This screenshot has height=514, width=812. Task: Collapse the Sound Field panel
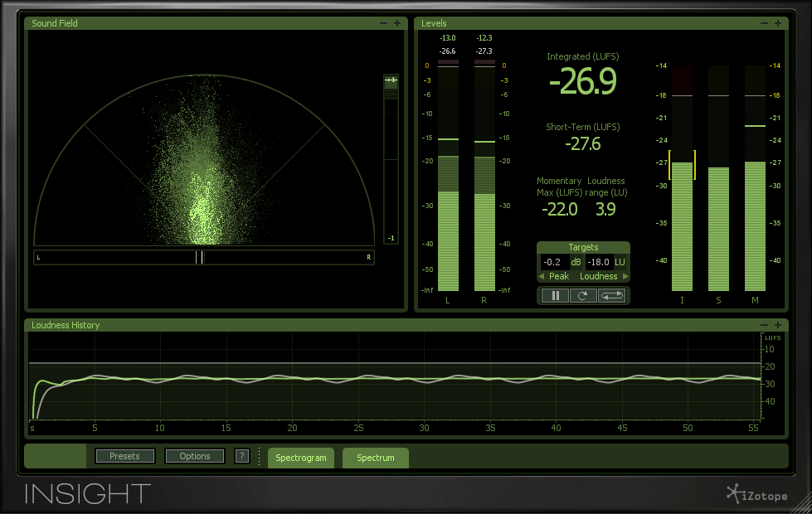[383, 23]
